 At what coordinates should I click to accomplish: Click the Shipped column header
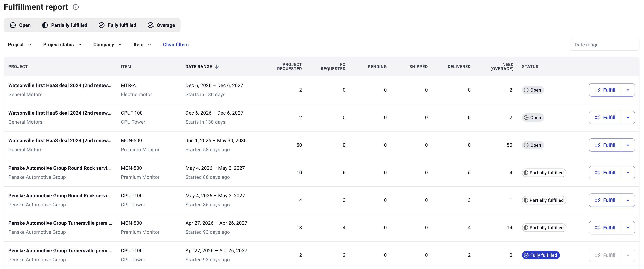418,67
